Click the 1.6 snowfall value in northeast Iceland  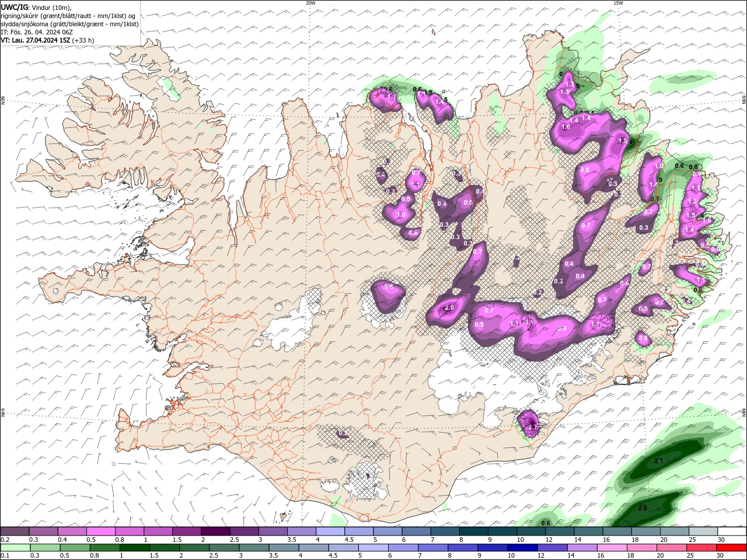click(x=566, y=127)
